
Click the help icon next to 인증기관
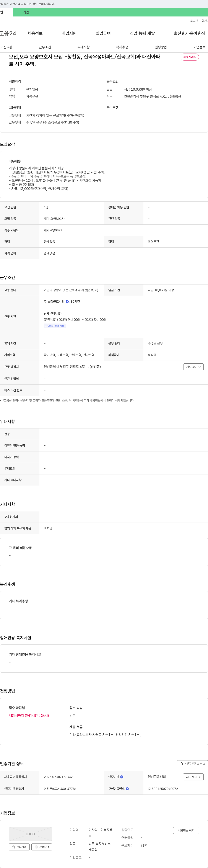tap(122, 777)
